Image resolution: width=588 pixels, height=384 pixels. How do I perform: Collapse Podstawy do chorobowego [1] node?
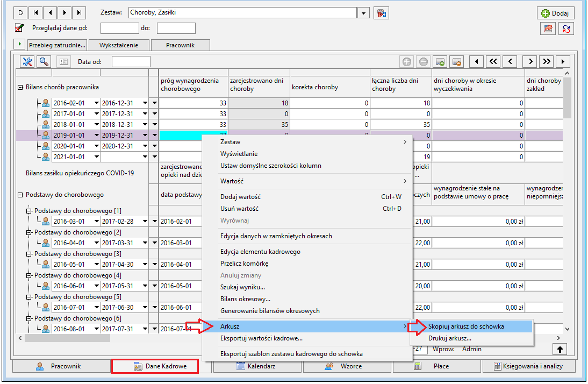click(28, 211)
